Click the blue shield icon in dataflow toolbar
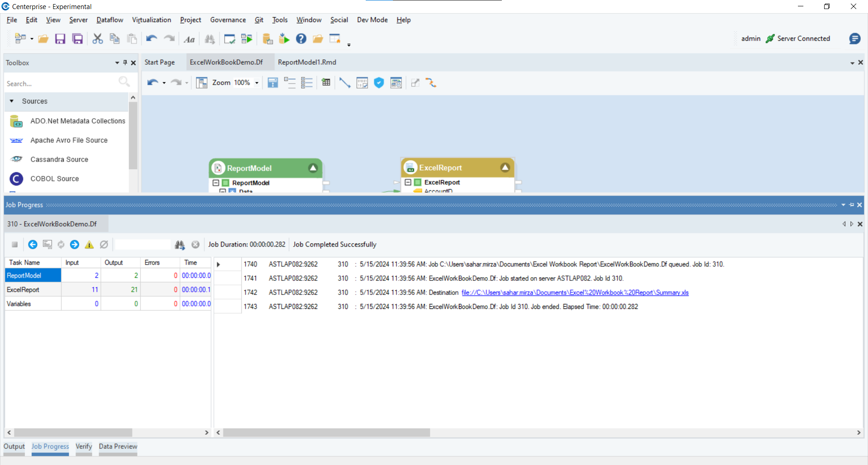The height and width of the screenshot is (465, 868). [379, 83]
